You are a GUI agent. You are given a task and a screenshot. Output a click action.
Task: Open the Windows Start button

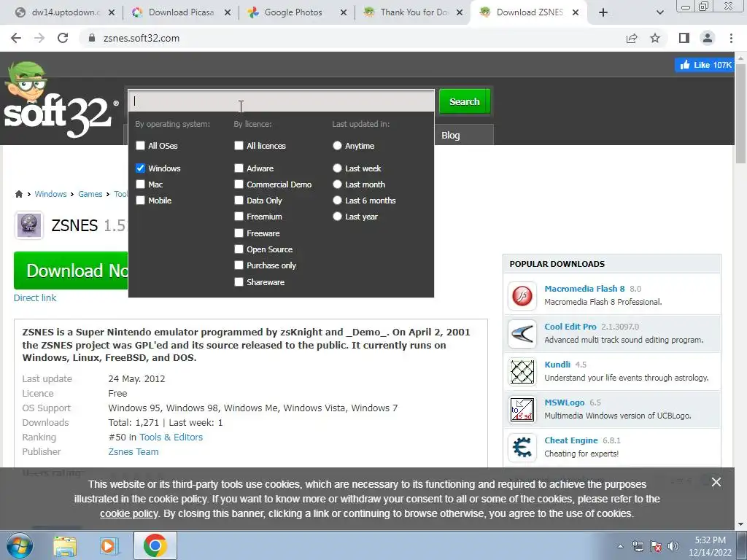coord(19,545)
